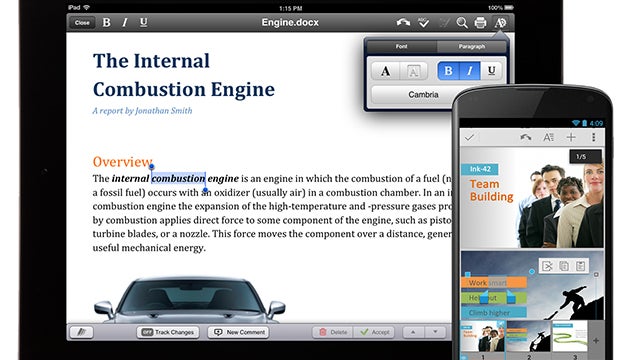This screenshot has width=640, height=360.
Task: Select slide 3 thumbnail with green path
Action: tap(570, 337)
